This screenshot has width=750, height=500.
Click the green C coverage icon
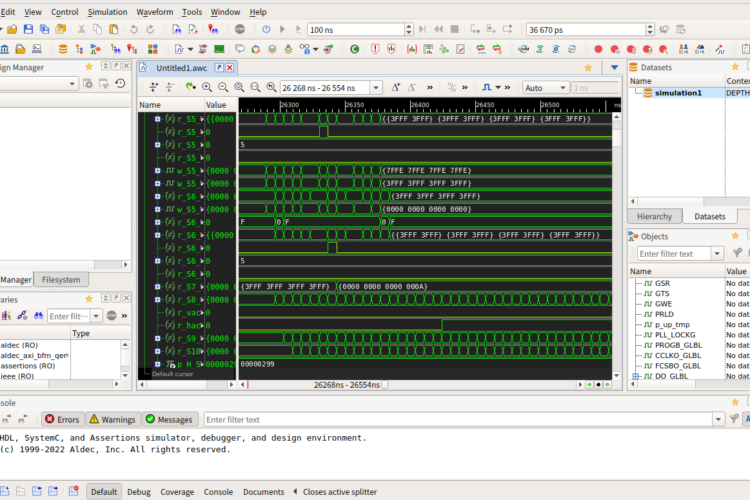[354, 49]
